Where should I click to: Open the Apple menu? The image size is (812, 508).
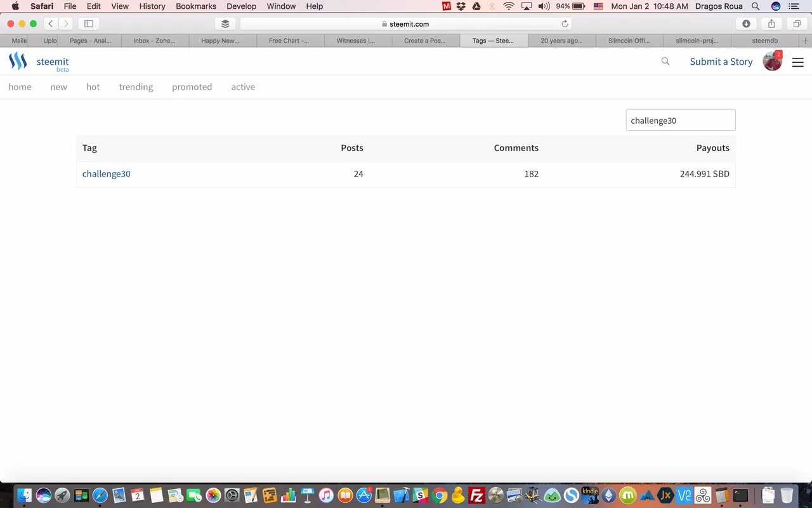coord(15,6)
